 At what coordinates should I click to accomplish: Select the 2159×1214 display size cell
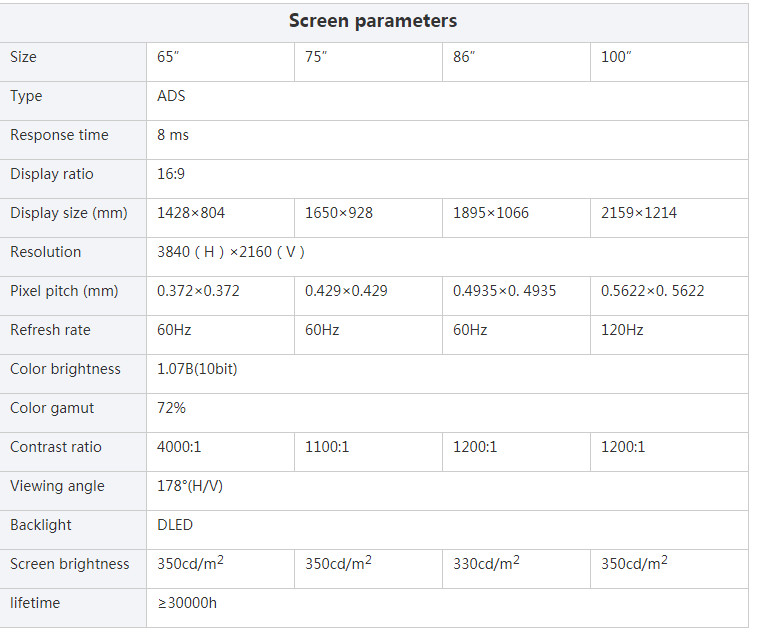(x=638, y=213)
